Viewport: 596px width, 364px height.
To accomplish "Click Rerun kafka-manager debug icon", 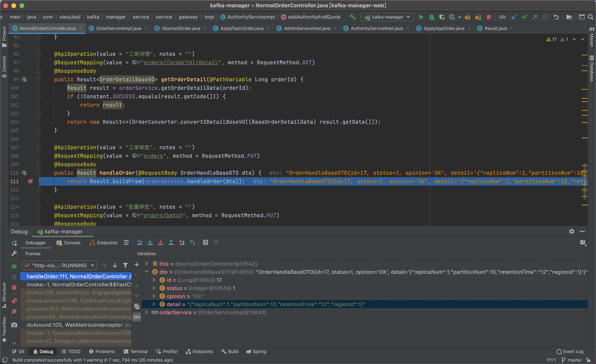I will coord(14,243).
